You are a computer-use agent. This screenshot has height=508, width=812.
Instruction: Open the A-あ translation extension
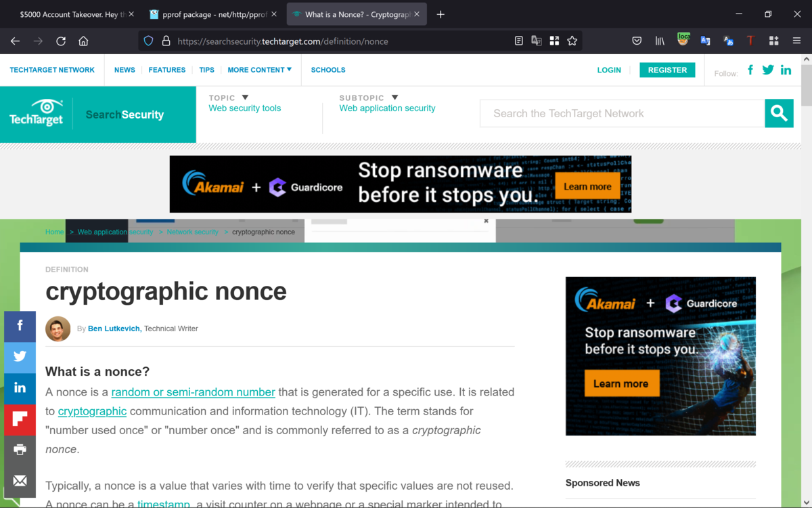728,41
